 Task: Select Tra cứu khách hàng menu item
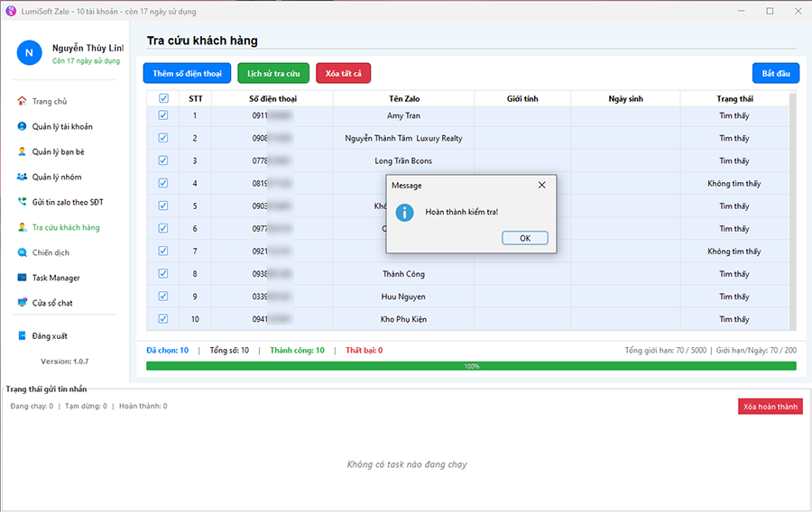pyautogui.click(x=65, y=227)
